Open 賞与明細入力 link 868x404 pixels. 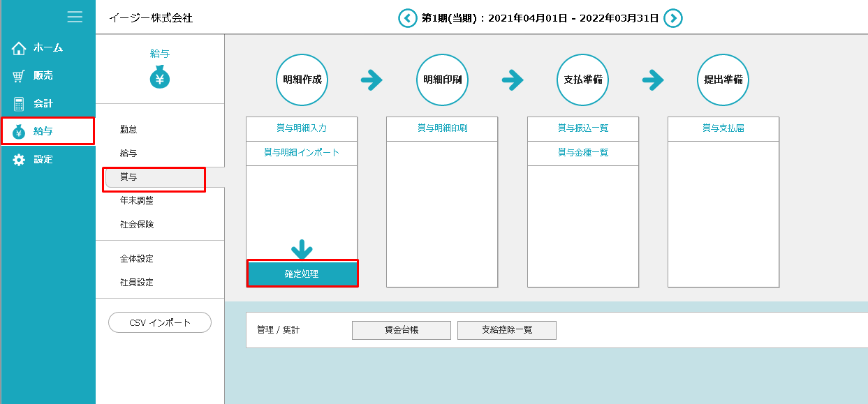(x=302, y=128)
